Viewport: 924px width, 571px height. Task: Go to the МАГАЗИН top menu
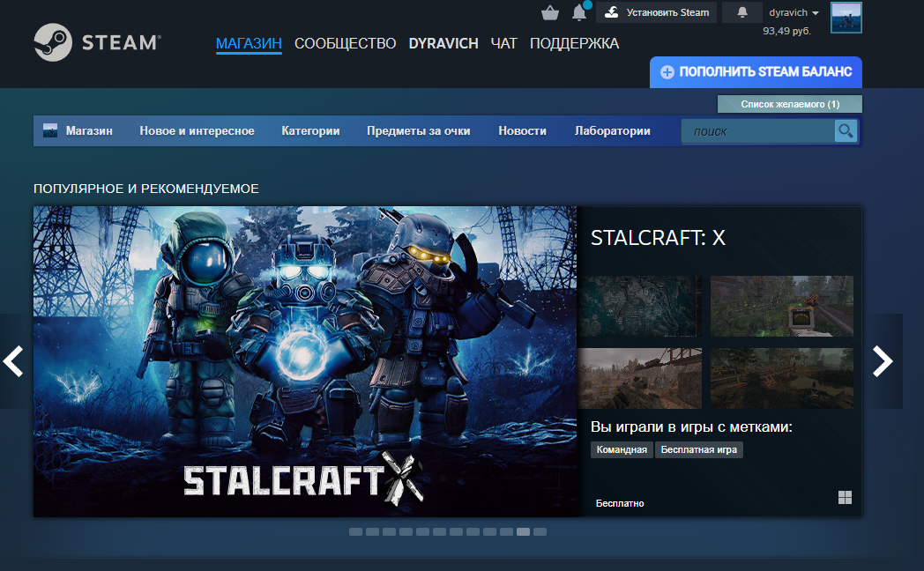click(249, 43)
